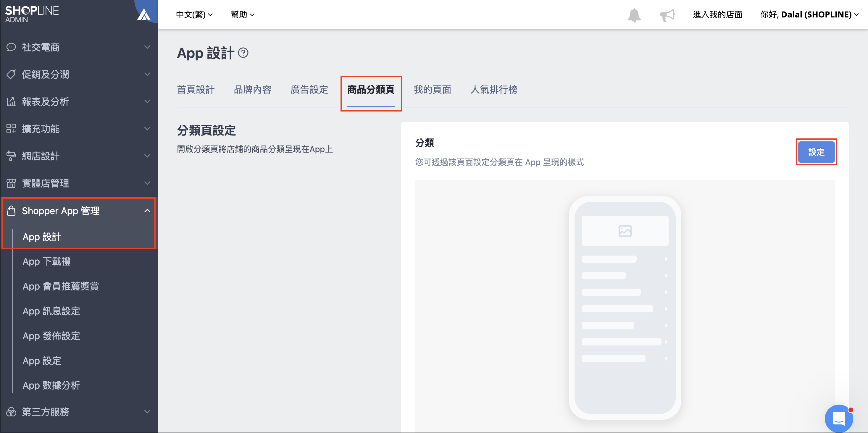
Task: Open App 下載禮 in the sidebar
Action: 46,261
